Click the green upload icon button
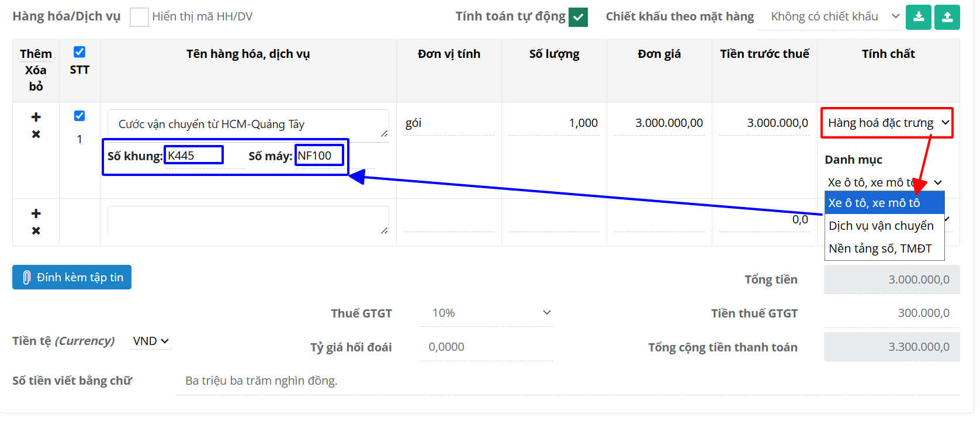This screenshot has height=428, width=980. pos(947,17)
